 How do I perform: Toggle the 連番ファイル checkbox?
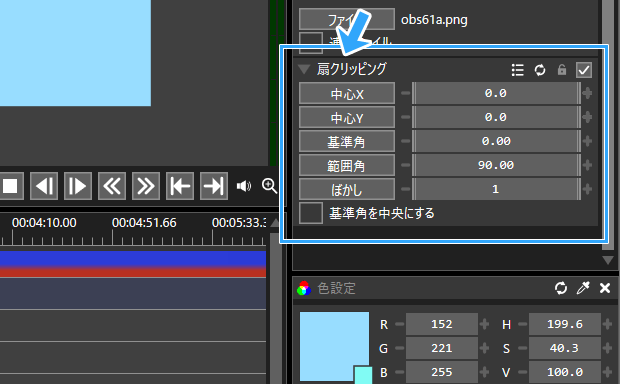311,42
